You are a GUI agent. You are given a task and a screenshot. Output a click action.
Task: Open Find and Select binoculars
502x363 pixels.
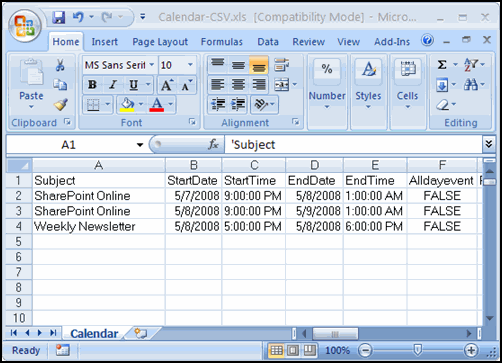tap(470, 85)
